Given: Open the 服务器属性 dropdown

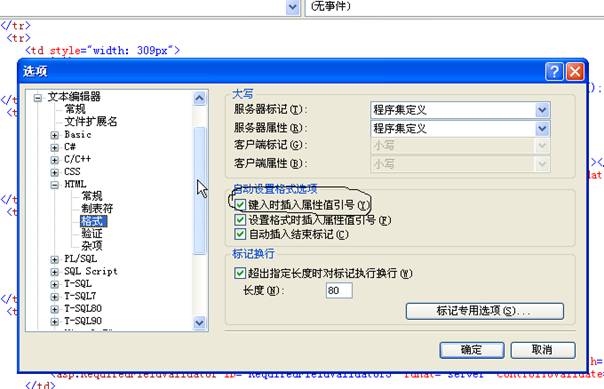Looking at the screenshot, I should pos(542,129).
